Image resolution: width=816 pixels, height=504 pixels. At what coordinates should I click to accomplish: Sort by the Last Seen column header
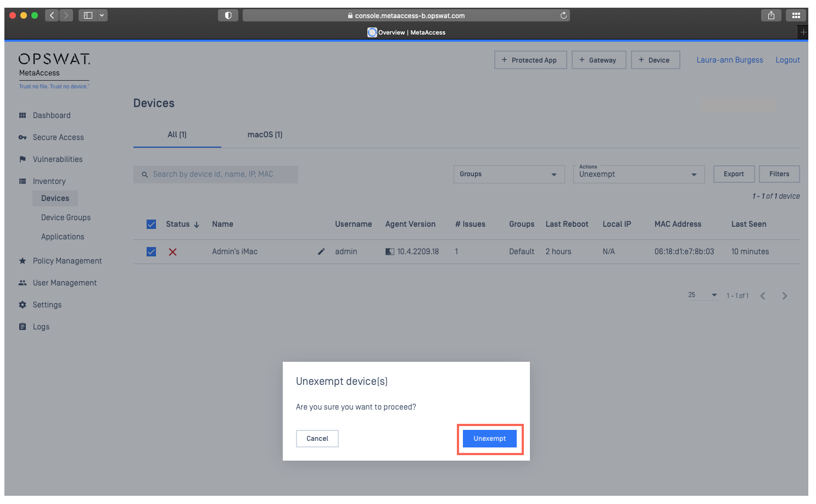(x=748, y=224)
